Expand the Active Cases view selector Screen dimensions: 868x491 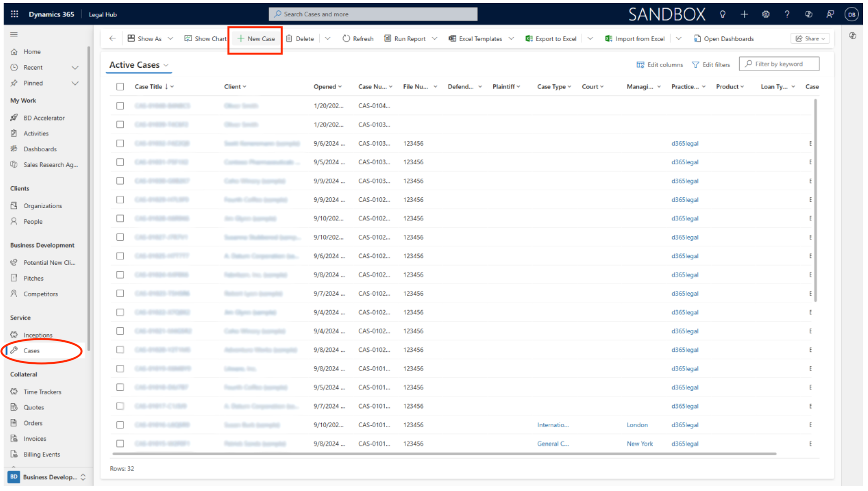click(x=166, y=65)
